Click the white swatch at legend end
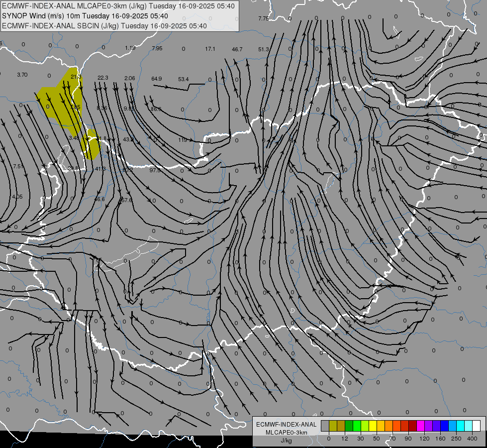 pyautogui.click(x=476, y=426)
